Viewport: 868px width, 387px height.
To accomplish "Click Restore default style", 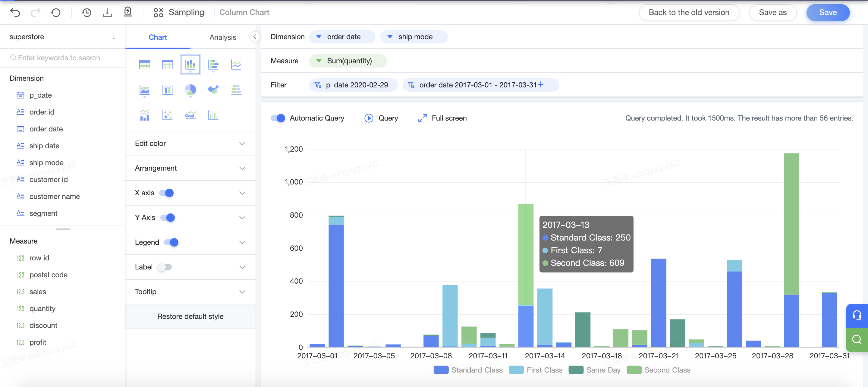I will [190, 316].
